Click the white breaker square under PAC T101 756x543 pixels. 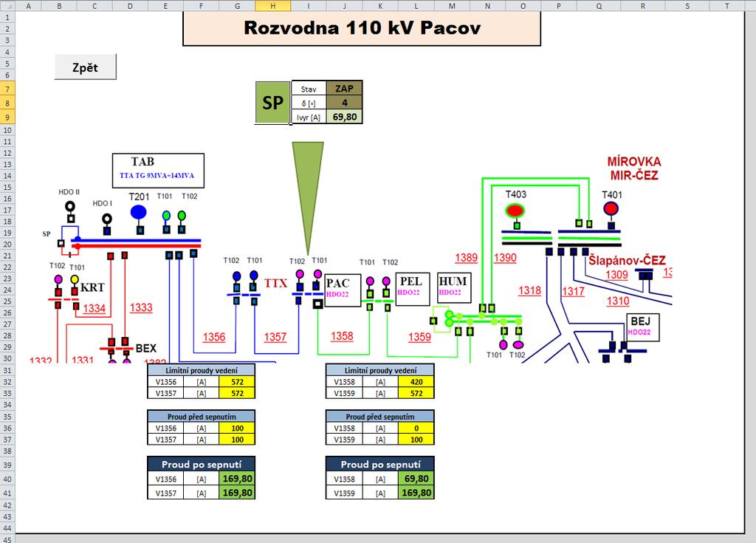[x=317, y=304]
